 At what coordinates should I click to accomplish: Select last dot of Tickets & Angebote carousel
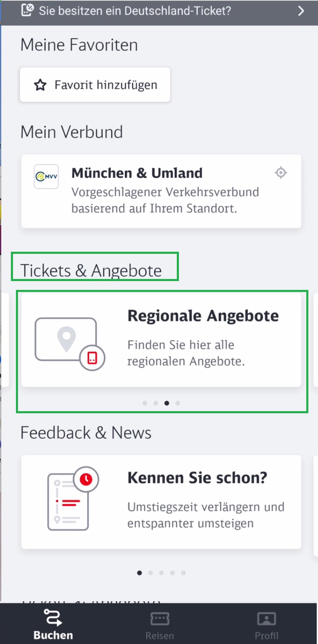click(178, 403)
